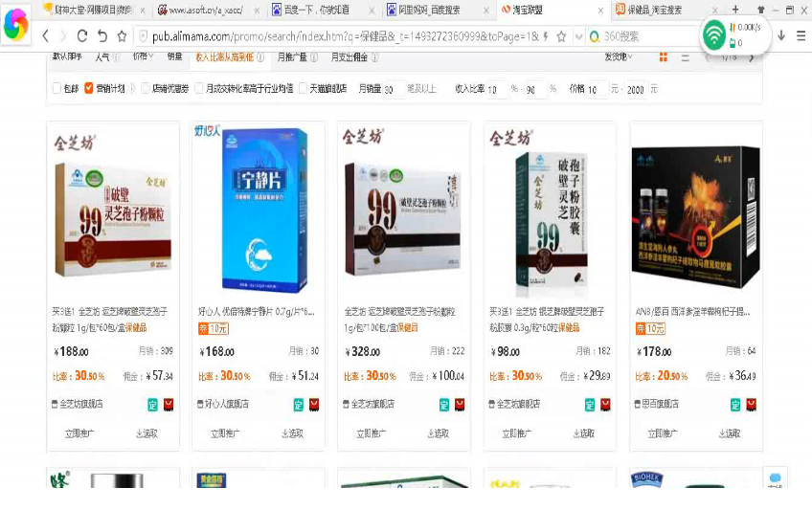812x510 pixels.
Task: Click 选取 on ¥178 product
Action: [x=729, y=433]
